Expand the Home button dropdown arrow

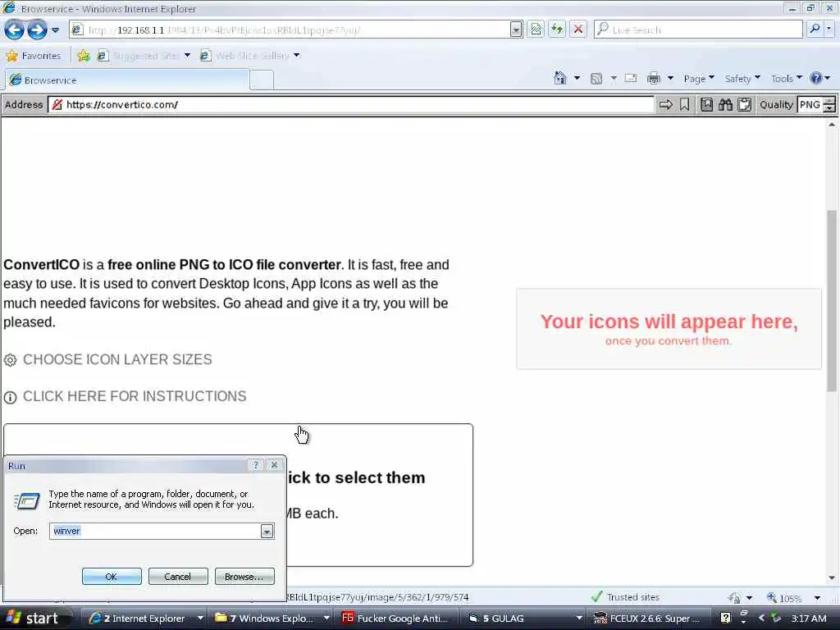[577, 79]
